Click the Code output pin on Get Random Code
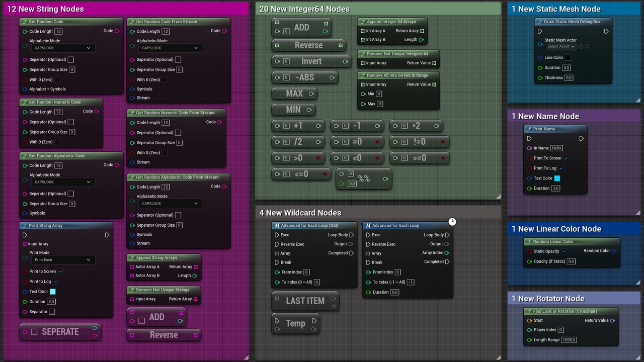The height and width of the screenshot is (362, 644). (x=117, y=31)
